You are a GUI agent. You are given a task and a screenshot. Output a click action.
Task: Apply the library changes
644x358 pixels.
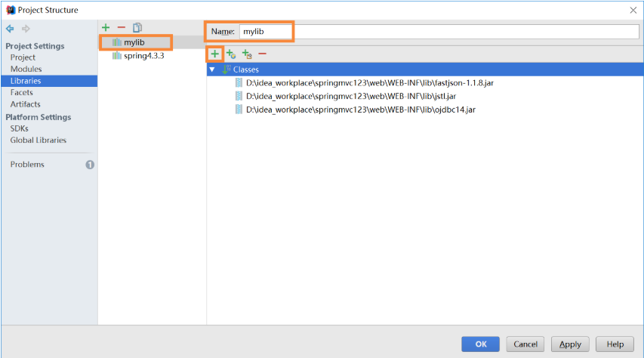570,344
